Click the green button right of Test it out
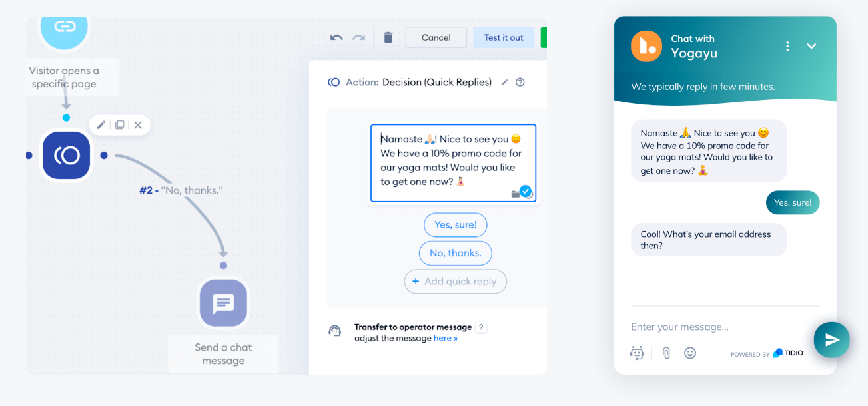868x406 pixels. (544, 37)
